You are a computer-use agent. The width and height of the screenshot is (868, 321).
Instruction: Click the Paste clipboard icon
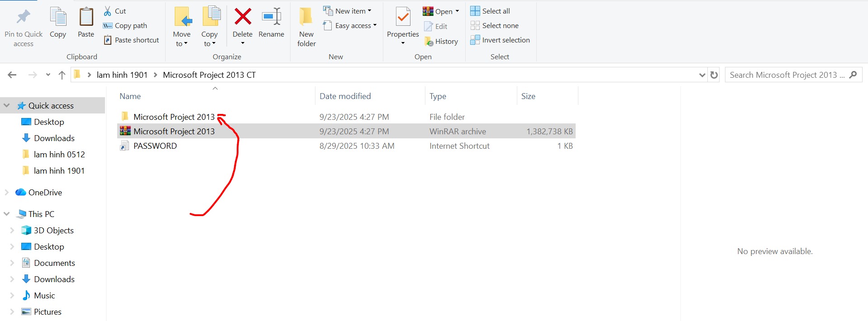coord(86,17)
